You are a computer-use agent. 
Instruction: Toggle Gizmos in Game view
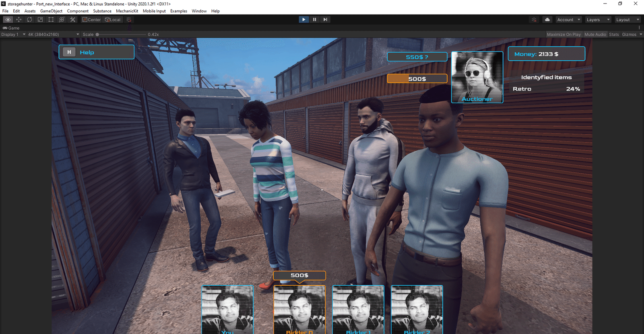pyautogui.click(x=629, y=35)
